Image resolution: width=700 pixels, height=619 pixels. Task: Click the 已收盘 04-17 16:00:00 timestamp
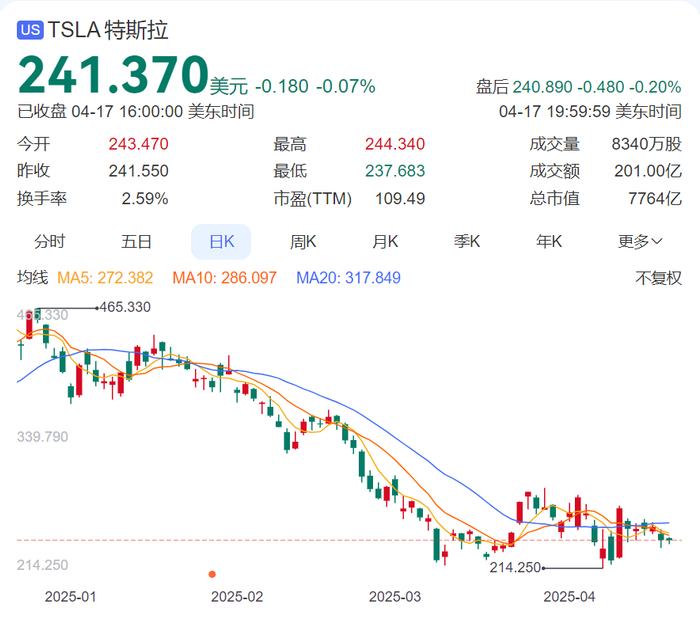pos(136,111)
